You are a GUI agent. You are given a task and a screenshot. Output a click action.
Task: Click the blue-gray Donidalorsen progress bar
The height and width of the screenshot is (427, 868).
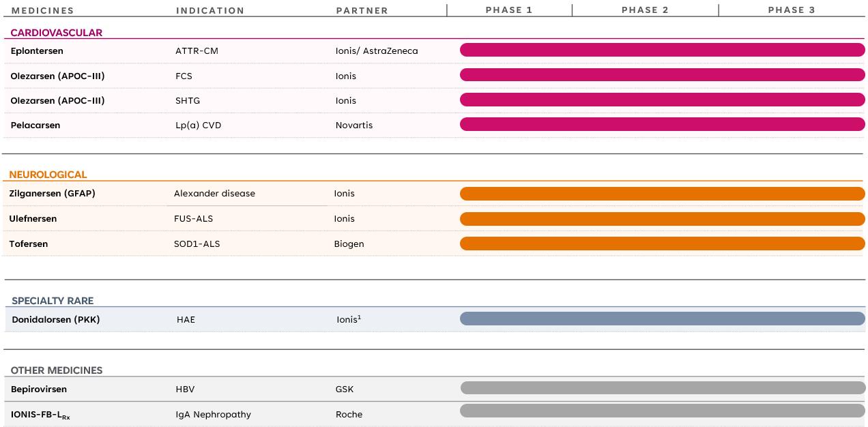(662, 319)
